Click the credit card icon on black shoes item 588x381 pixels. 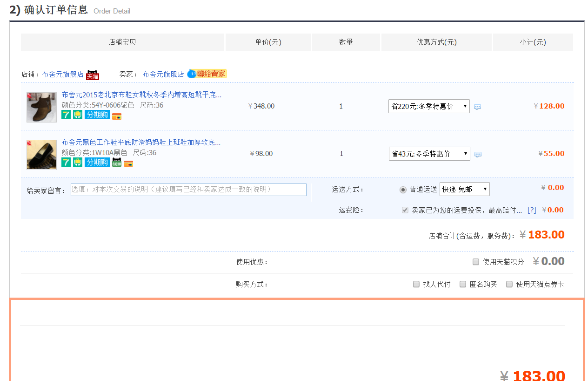coord(128,163)
